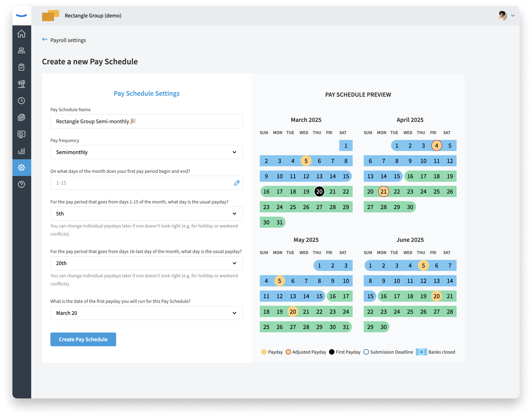The image size is (532, 417).
Task: Open the 5th payday dropdown
Action: (x=147, y=214)
